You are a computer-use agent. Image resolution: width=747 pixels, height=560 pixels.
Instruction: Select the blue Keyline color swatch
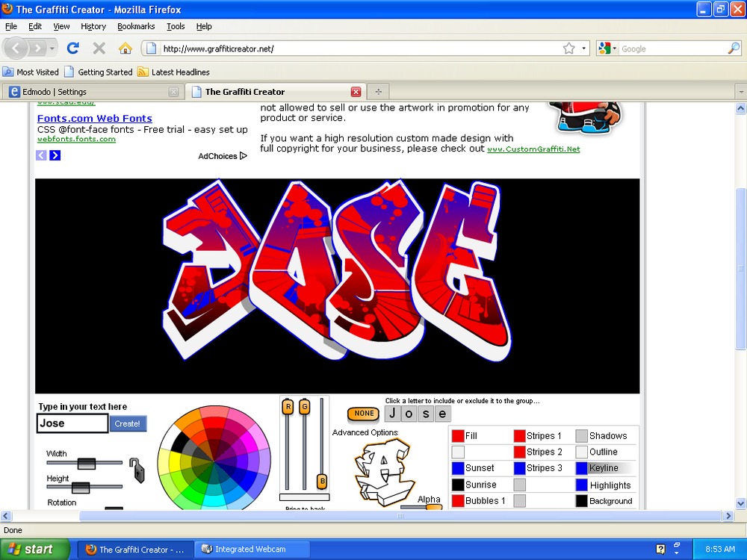pos(582,468)
